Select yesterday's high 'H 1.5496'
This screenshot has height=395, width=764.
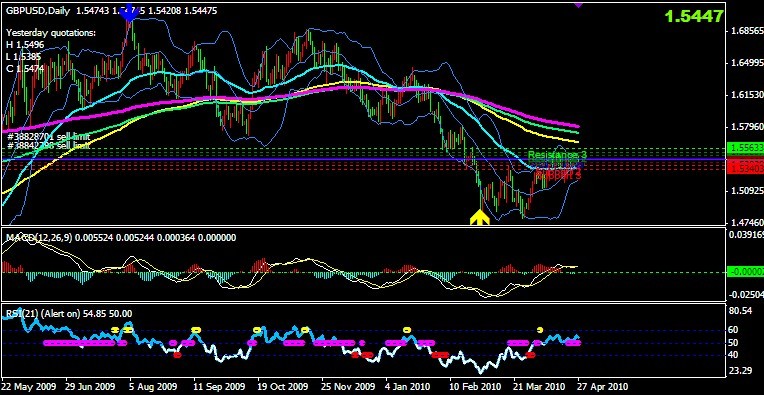pos(25,45)
